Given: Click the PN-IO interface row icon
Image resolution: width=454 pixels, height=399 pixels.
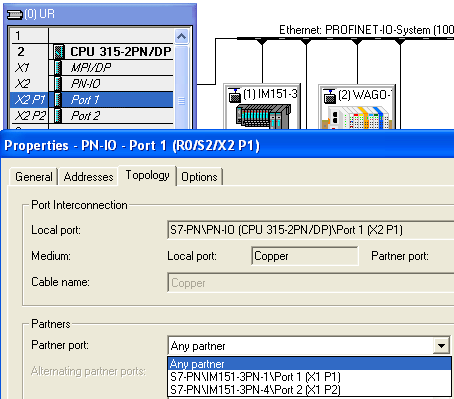Looking at the screenshot, I should click(58, 83).
